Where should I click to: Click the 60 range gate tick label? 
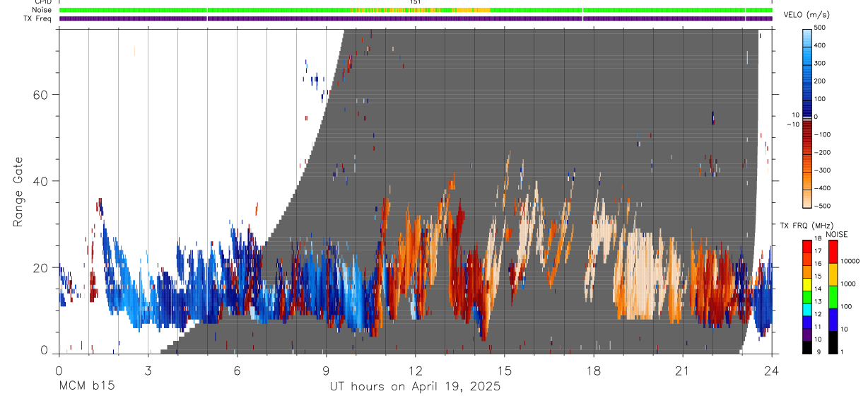[x=39, y=94]
